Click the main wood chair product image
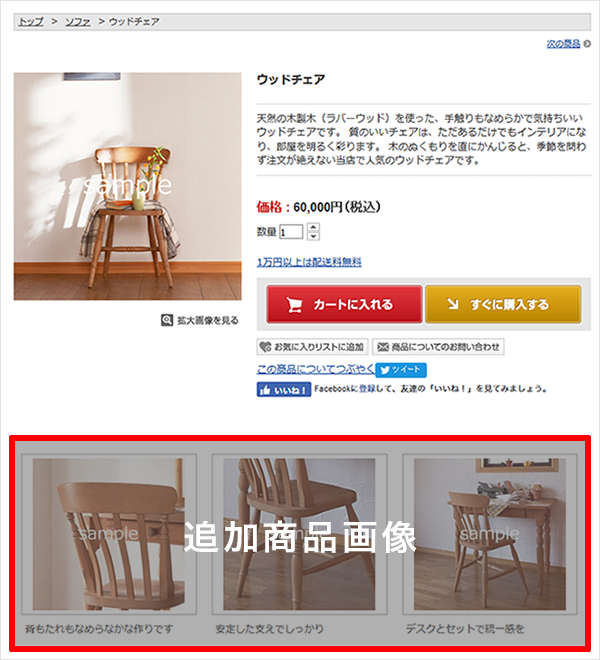 [128, 186]
